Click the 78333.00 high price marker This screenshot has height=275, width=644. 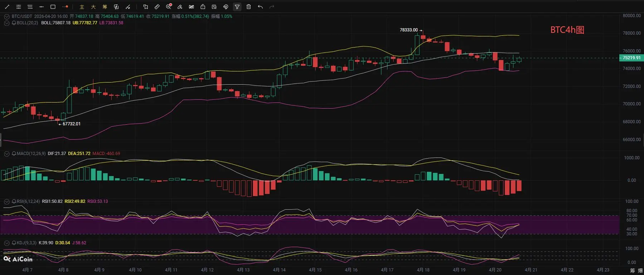409,30
